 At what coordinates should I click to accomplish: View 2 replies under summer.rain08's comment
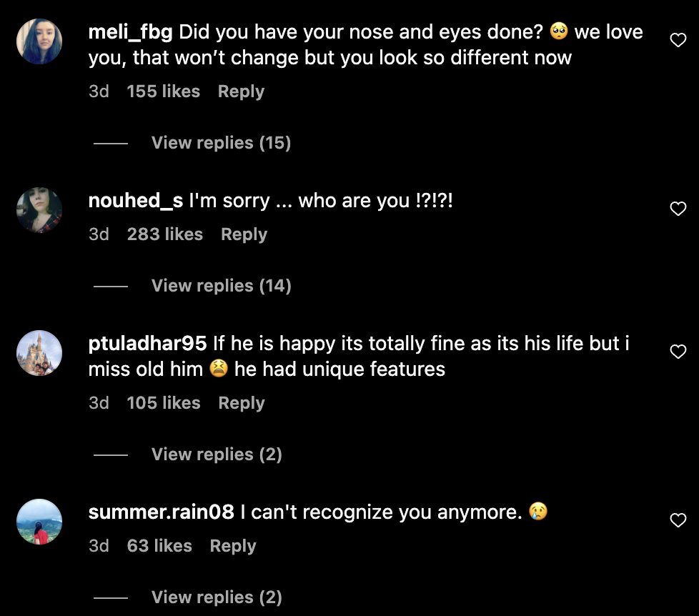pyautogui.click(x=217, y=597)
